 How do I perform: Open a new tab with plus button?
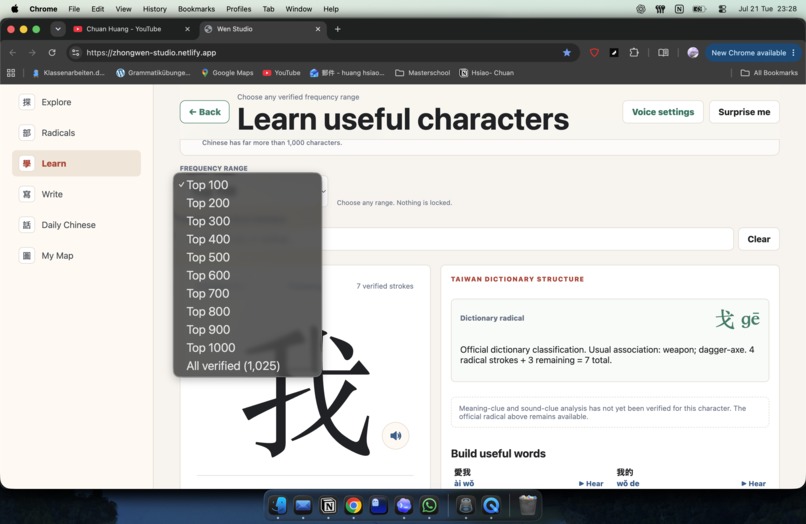[337, 29]
